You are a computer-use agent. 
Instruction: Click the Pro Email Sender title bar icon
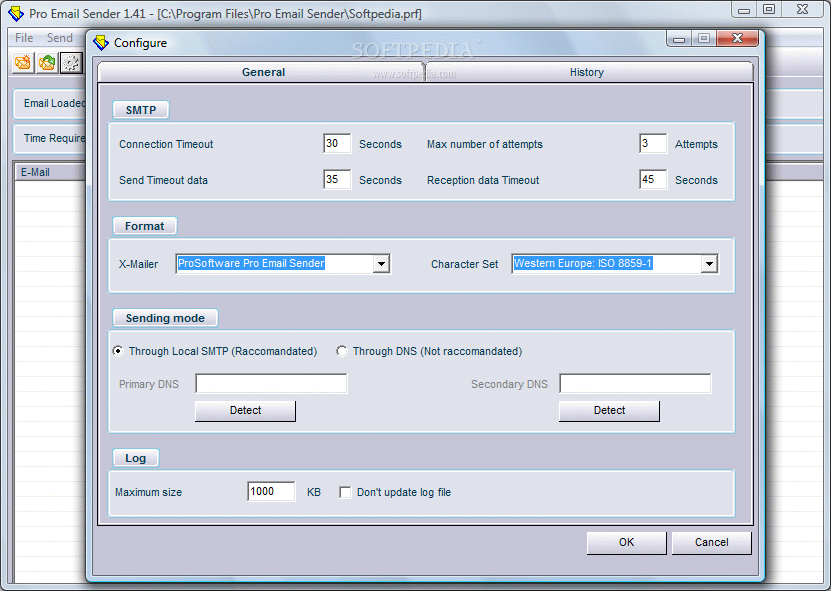(x=16, y=13)
